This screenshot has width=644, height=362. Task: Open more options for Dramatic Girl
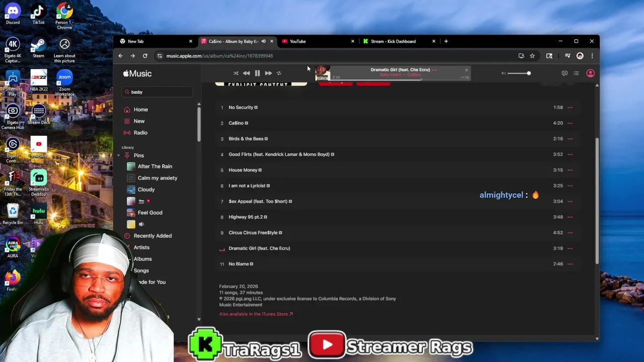[x=570, y=248]
